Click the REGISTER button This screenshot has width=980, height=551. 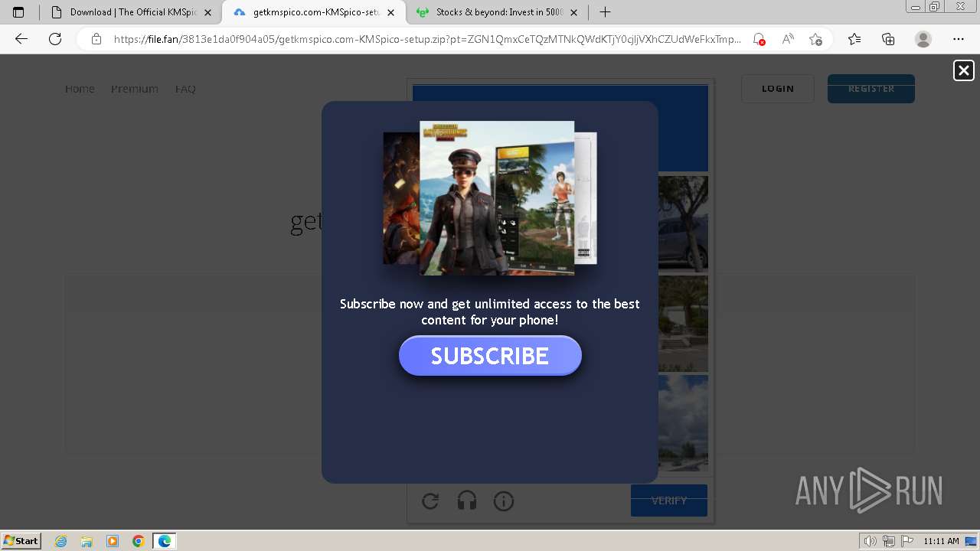(871, 89)
